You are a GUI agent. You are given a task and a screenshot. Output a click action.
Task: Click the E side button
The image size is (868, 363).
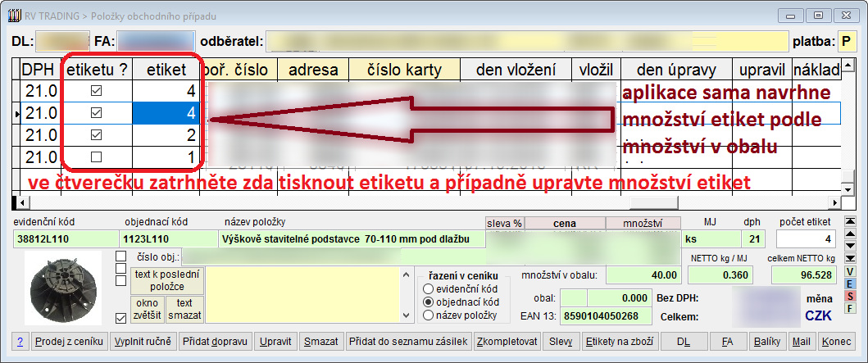851,284
